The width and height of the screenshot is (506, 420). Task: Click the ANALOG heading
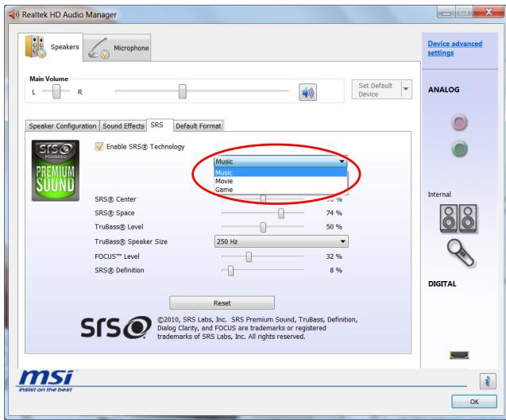tap(444, 90)
